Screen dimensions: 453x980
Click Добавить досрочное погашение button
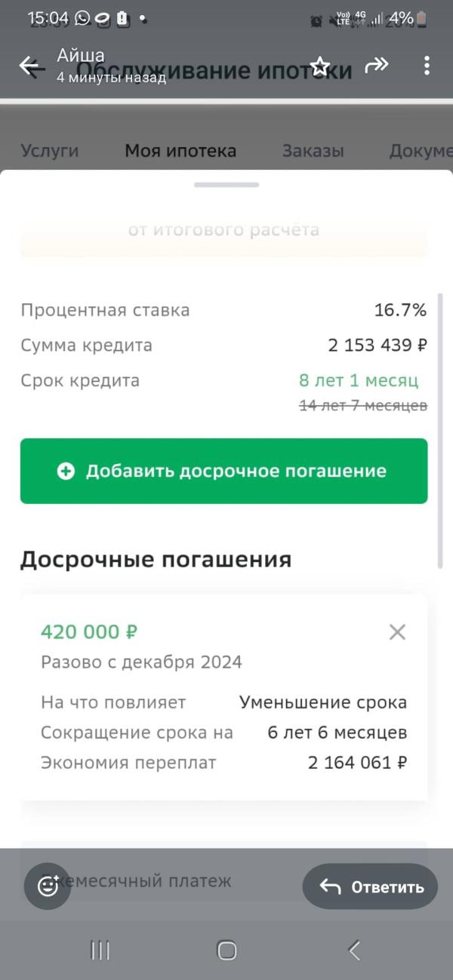pyautogui.click(x=223, y=471)
